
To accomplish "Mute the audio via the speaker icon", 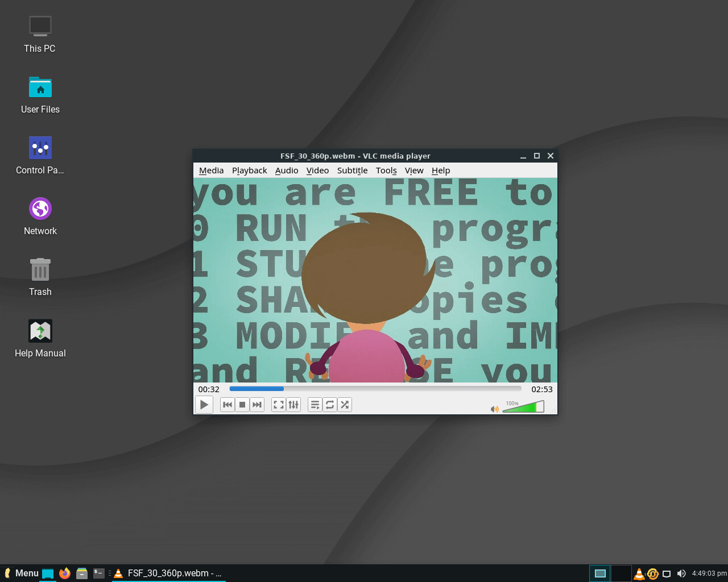I will click(x=494, y=409).
